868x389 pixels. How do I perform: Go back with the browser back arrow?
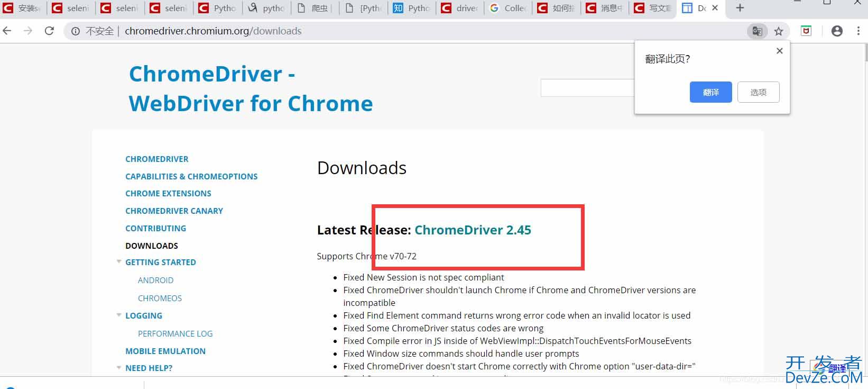click(7, 31)
